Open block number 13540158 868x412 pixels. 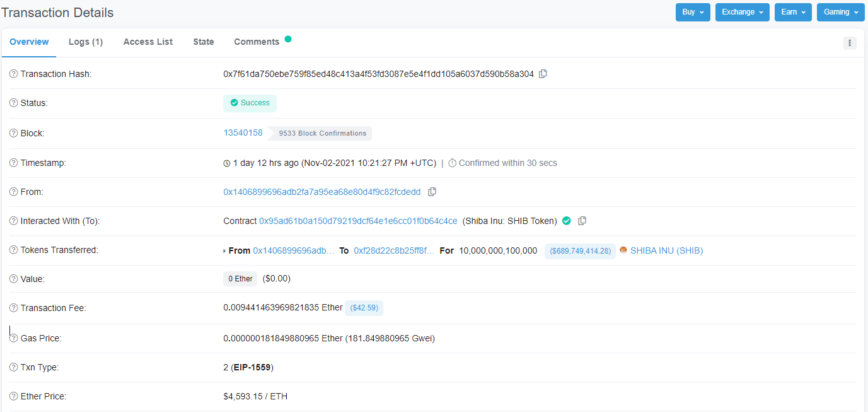[x=243, y=132]
